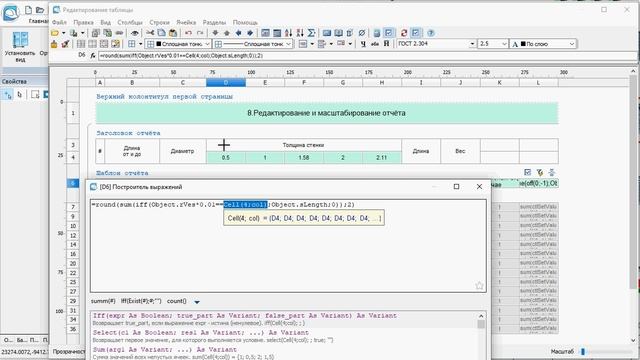Click the lock icon on second toolbar row
This screenshot has height=360, width=640.
(54, 44)
